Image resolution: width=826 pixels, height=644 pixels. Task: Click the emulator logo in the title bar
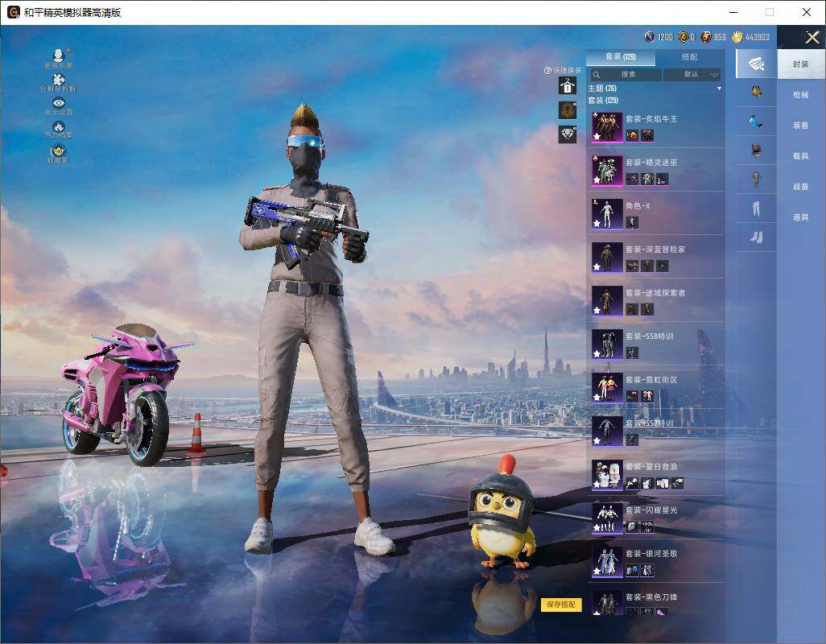(13, 12)
